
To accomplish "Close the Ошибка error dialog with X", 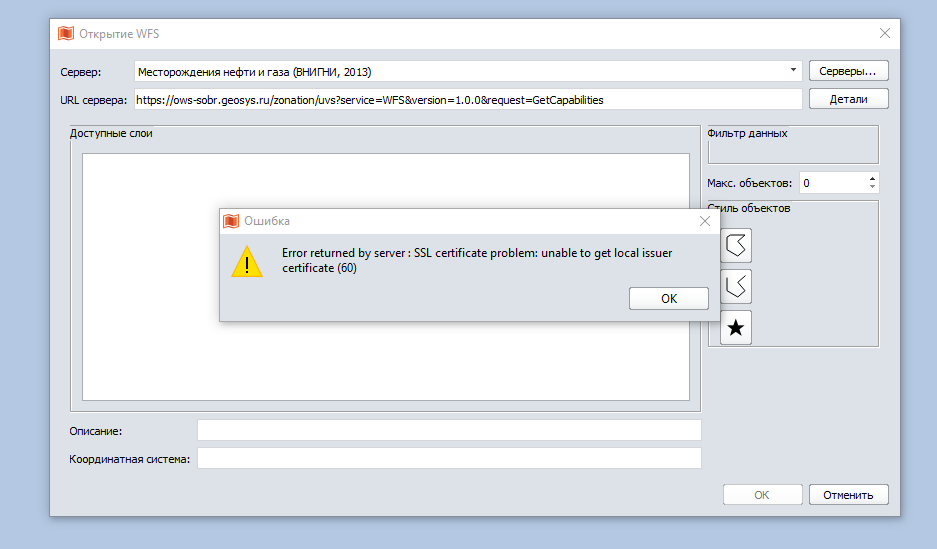I will click(705, 221).
